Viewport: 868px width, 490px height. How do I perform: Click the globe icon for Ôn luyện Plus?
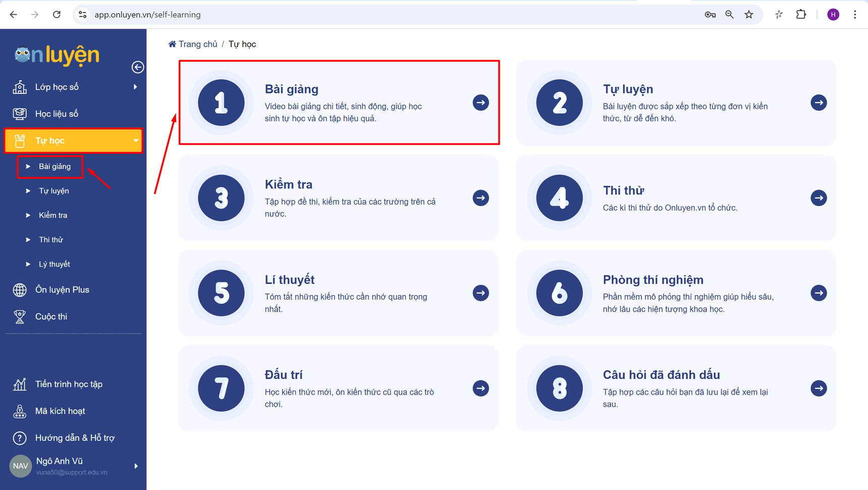pos(19,289)
